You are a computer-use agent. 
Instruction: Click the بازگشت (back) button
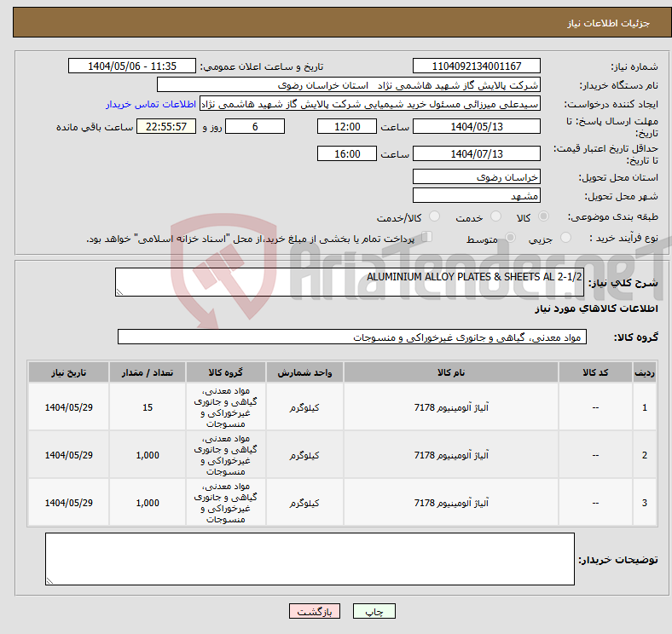[x=315, y=611]
